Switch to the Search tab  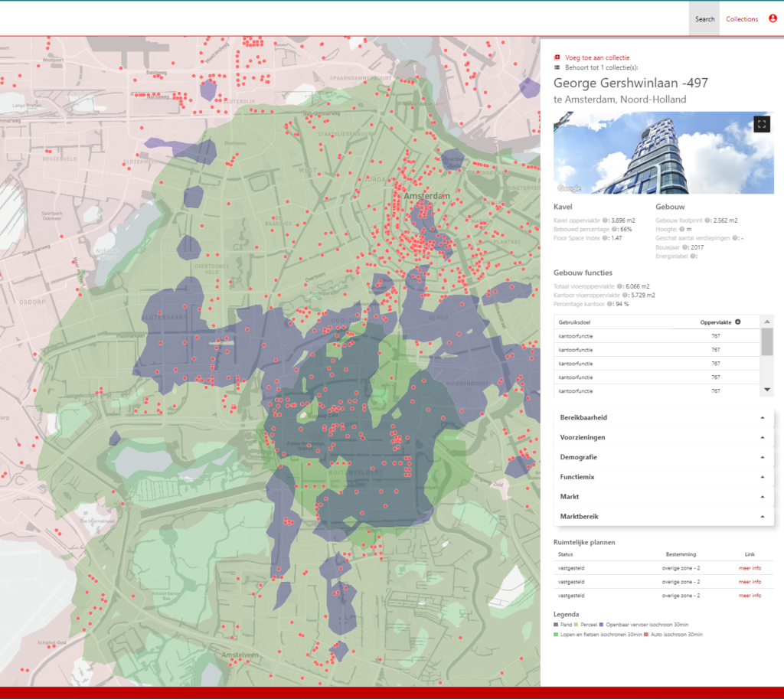(x=704, y=19)
